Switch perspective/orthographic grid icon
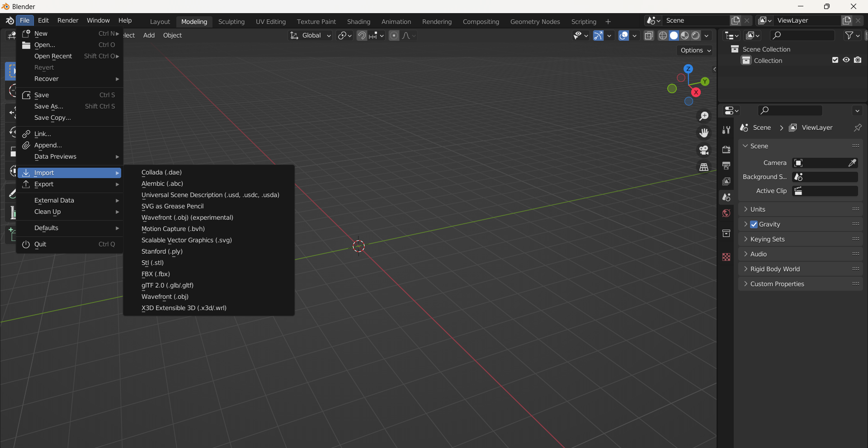The image size is (868, 448). [x=704, y=167]
